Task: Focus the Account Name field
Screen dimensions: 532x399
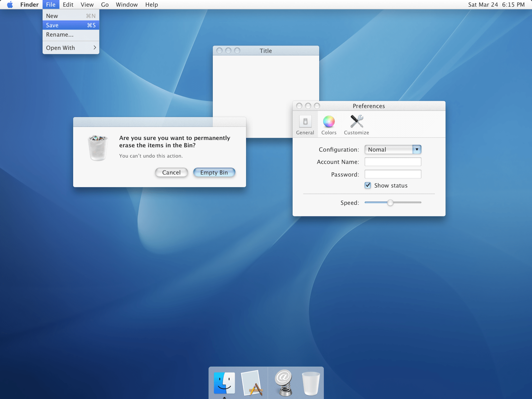Action: coord(393,162)
